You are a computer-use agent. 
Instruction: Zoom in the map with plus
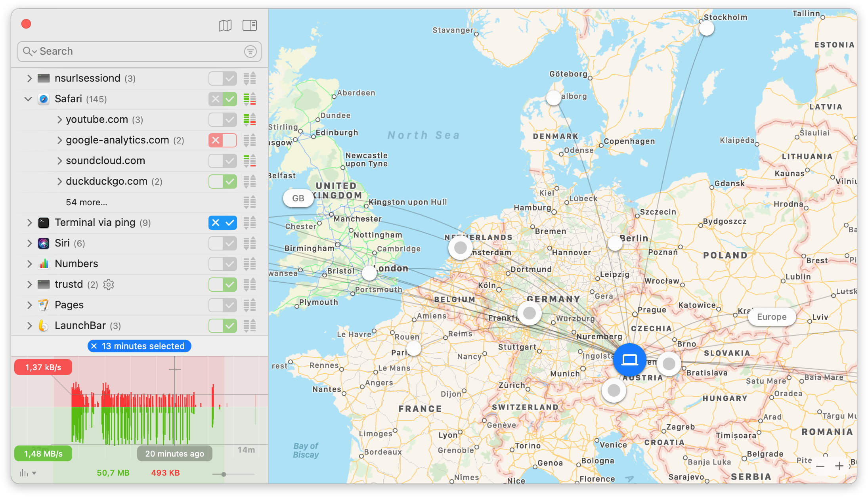[839, 466]
